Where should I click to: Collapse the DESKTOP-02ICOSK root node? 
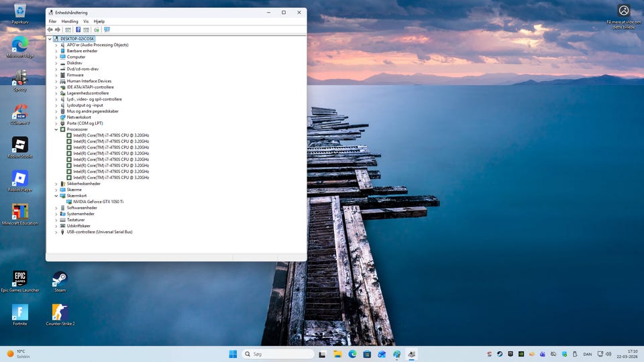(50, 39)
